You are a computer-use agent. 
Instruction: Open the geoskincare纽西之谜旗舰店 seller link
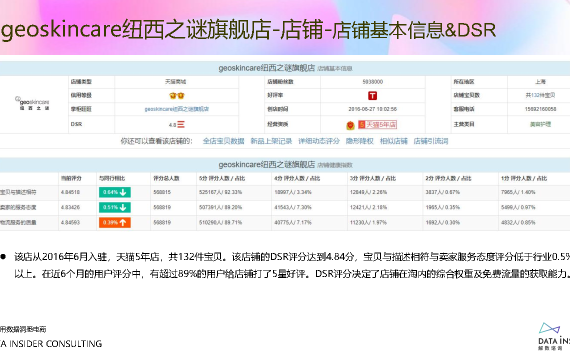click(177, 109)
